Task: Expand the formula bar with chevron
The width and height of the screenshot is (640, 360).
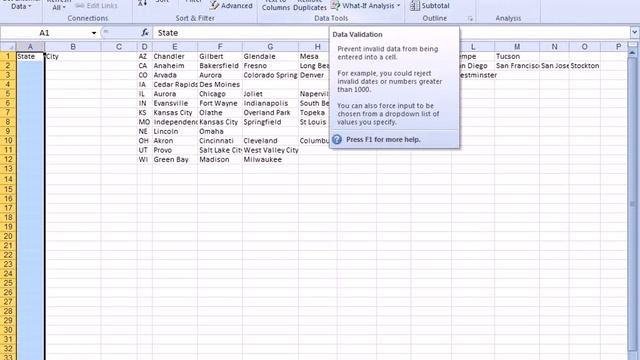Action: 634,32
